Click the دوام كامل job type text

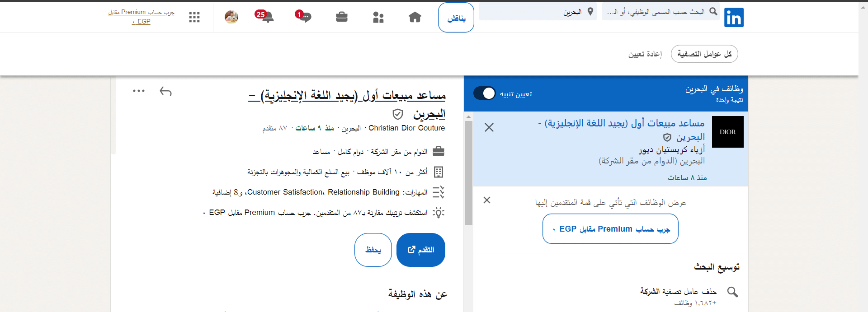350,152
